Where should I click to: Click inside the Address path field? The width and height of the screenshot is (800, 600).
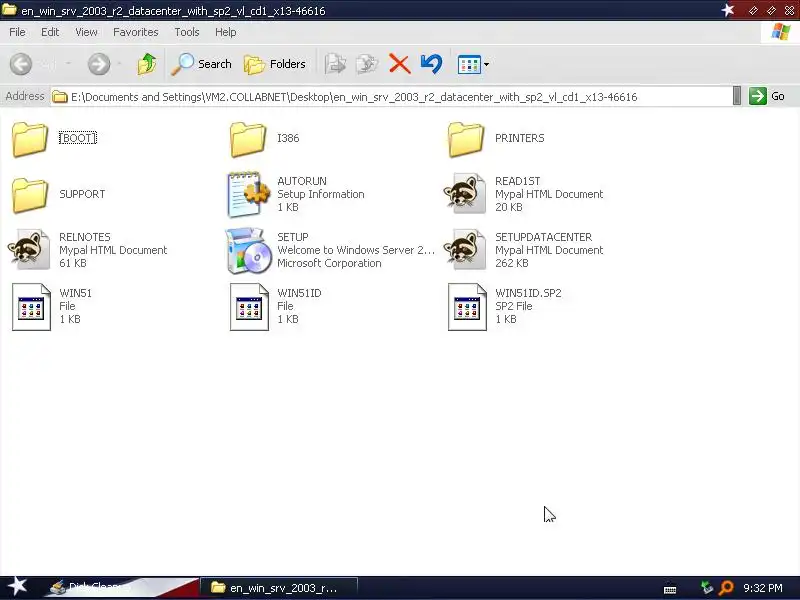coord(391,96)
